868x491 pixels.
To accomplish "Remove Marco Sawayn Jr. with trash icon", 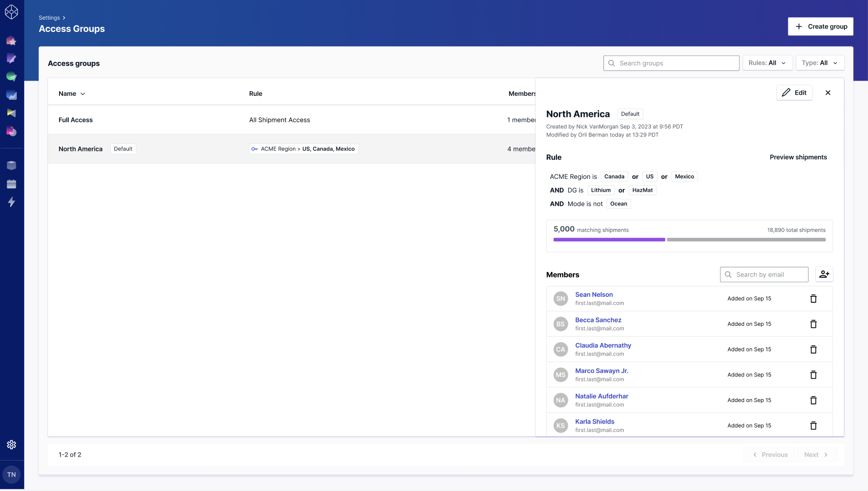I will point(813,375).
